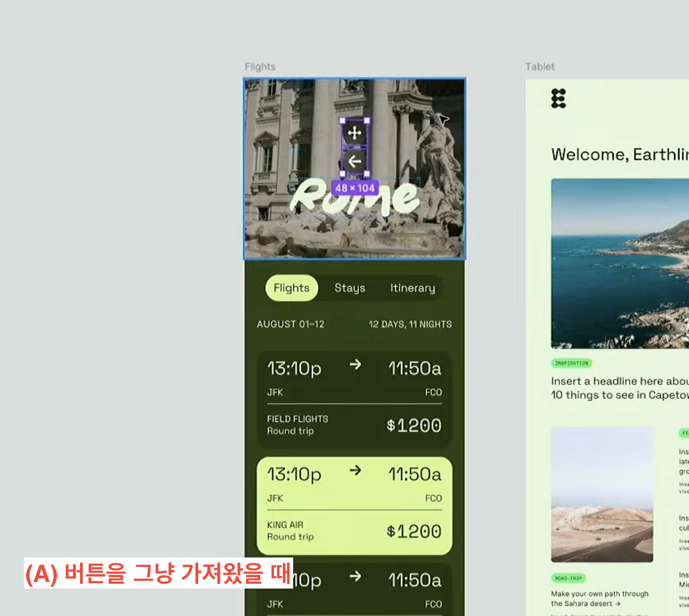Click the move (four-arrow) icon button
Viewport: 689px width, 616px height.
pyautogui.click(x=355, y=133)
